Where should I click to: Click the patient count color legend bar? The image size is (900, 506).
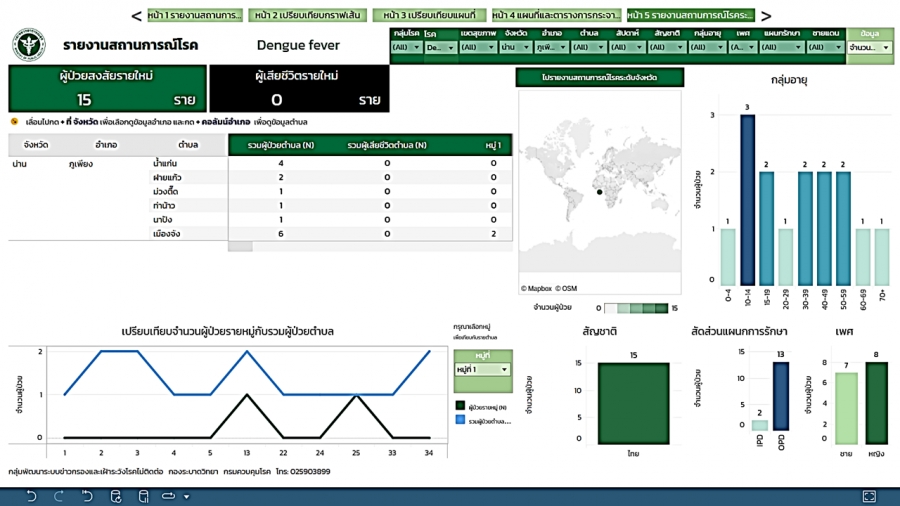(x=636, y=308)
